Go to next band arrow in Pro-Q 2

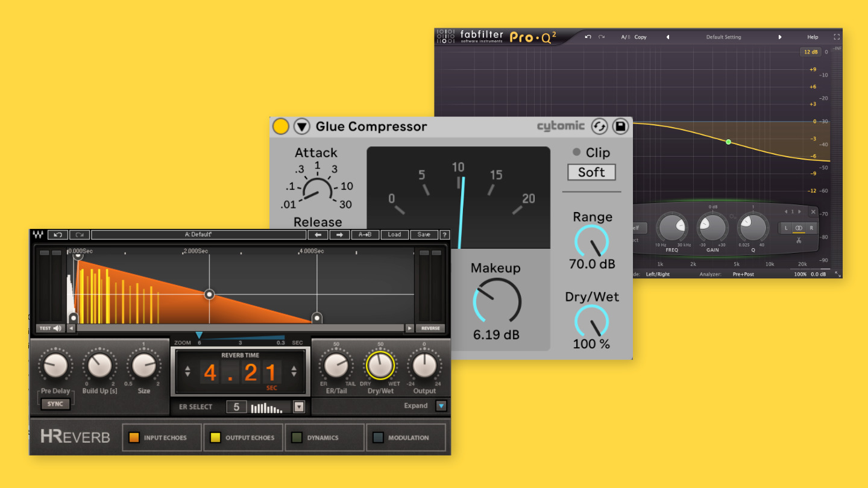click(800, 212)
